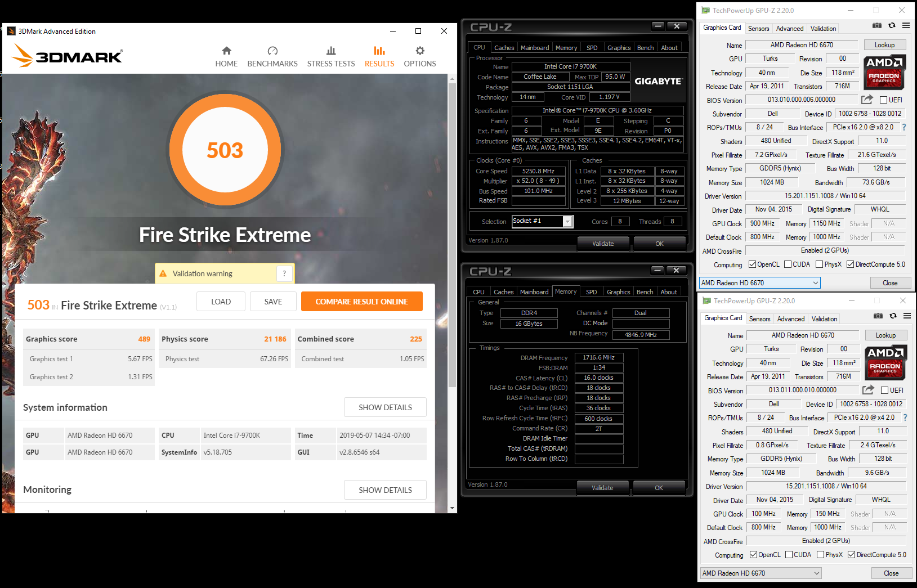Open the hamburger menu in the bottom GPU-Z window
This screenshot has height=588, width=917.
907,316
